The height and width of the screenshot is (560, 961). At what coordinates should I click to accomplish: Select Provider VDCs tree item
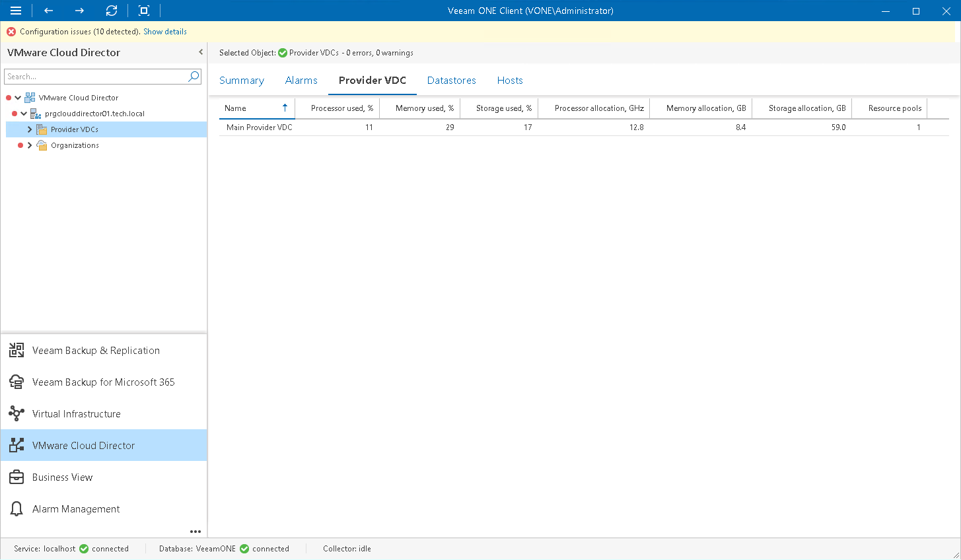[x=75, y=129]
